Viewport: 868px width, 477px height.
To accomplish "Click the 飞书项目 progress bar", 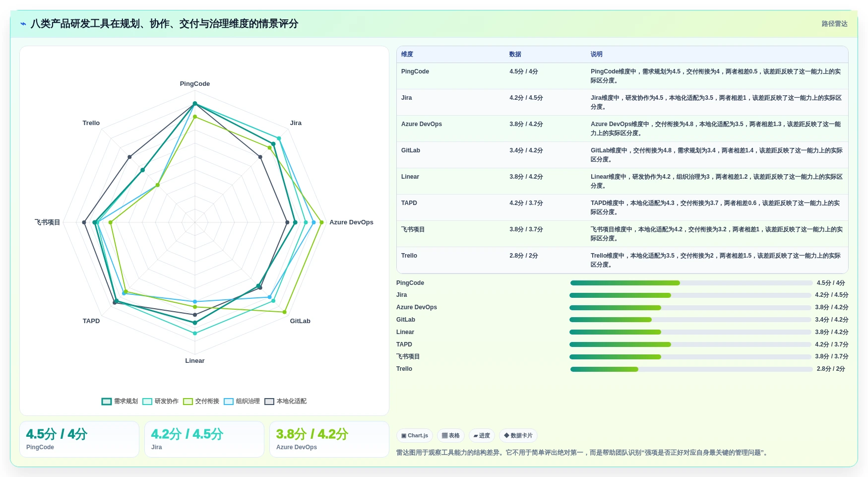I will click(x=690, y=357).
